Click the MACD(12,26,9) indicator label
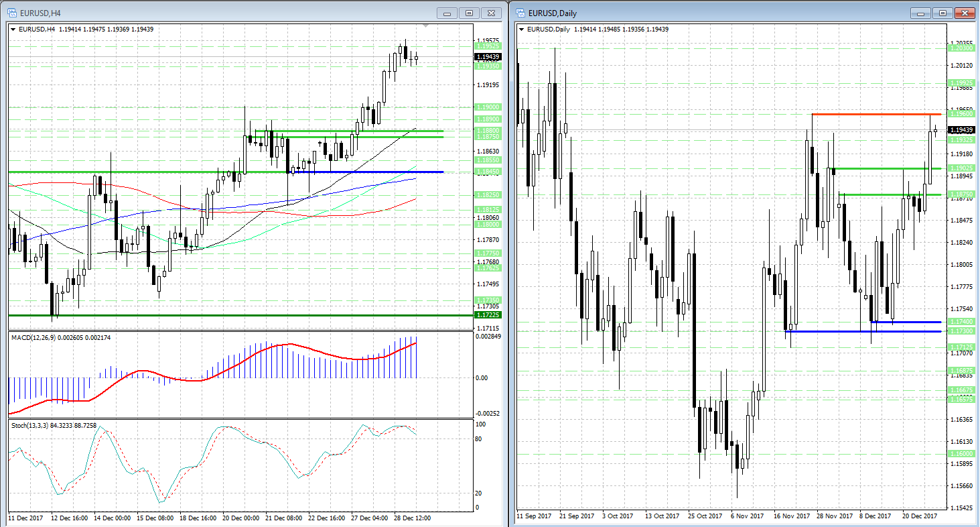The width and height of the screenshot is (980, 527). point(60,337)
